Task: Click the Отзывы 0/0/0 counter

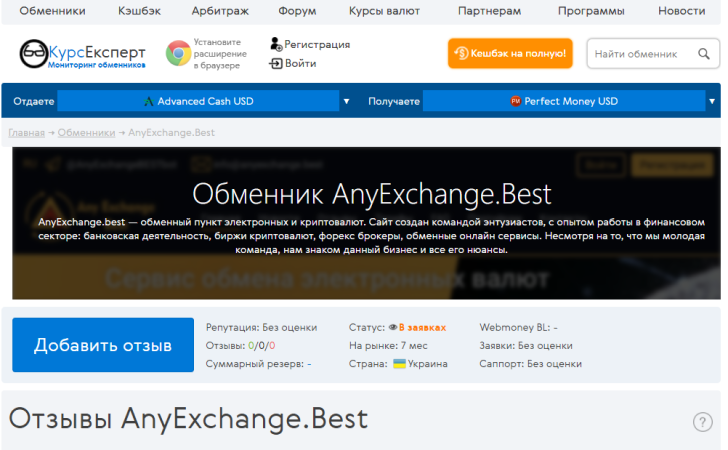Action: point(240,346)
